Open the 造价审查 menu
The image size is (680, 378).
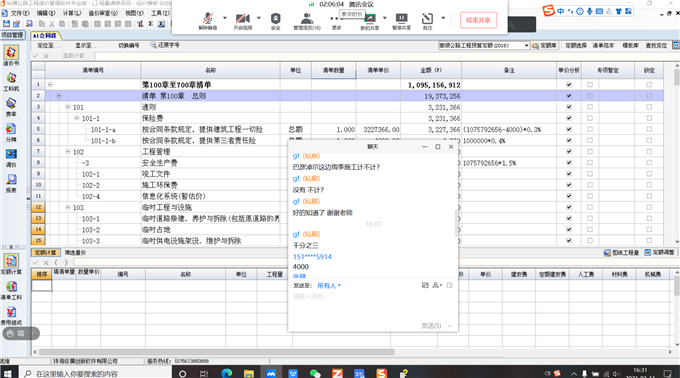coord(103,13)
